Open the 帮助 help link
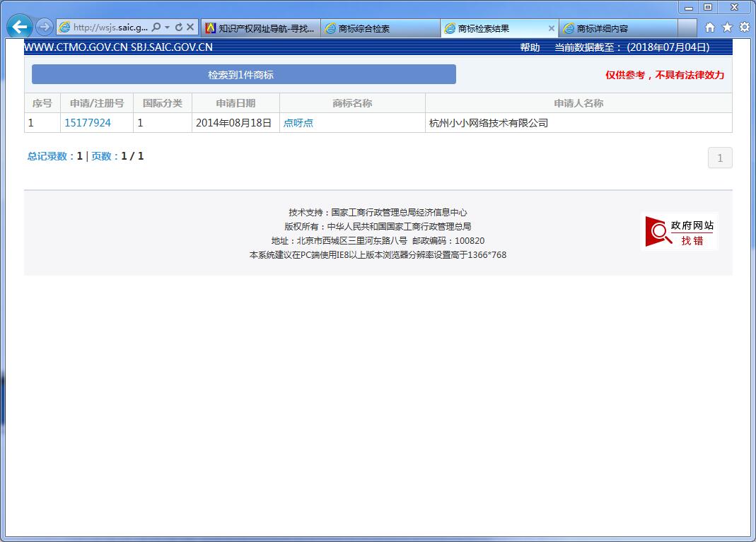Image resolution: width=756 pixels, height=542 pixels. (529, 47)
